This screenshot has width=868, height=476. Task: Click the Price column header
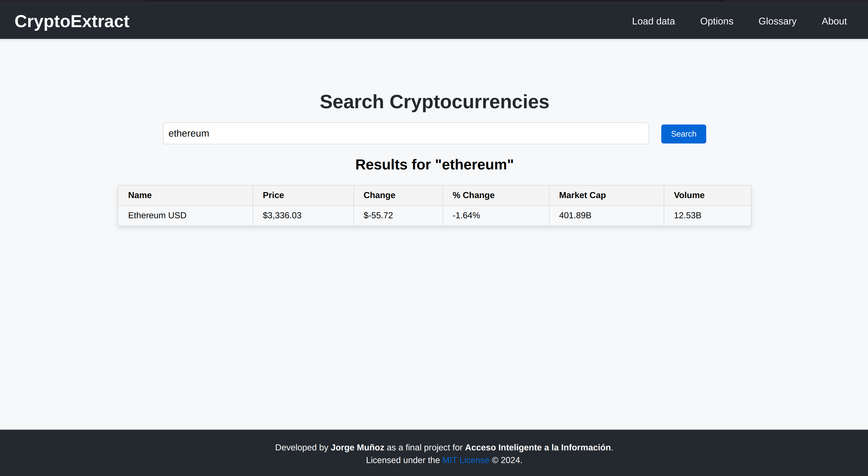(273, 195)
